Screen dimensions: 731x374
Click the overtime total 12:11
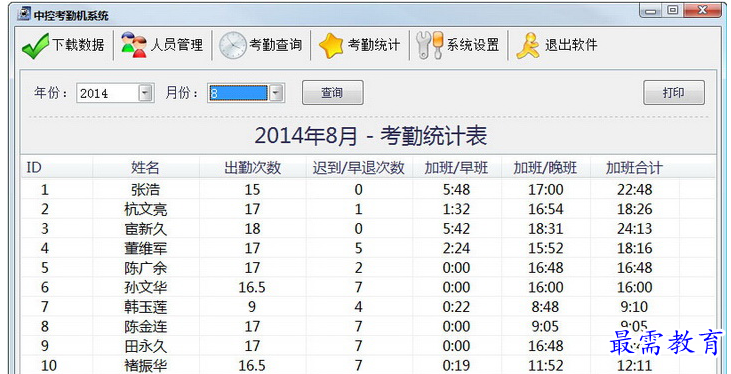tap(634, 366)
